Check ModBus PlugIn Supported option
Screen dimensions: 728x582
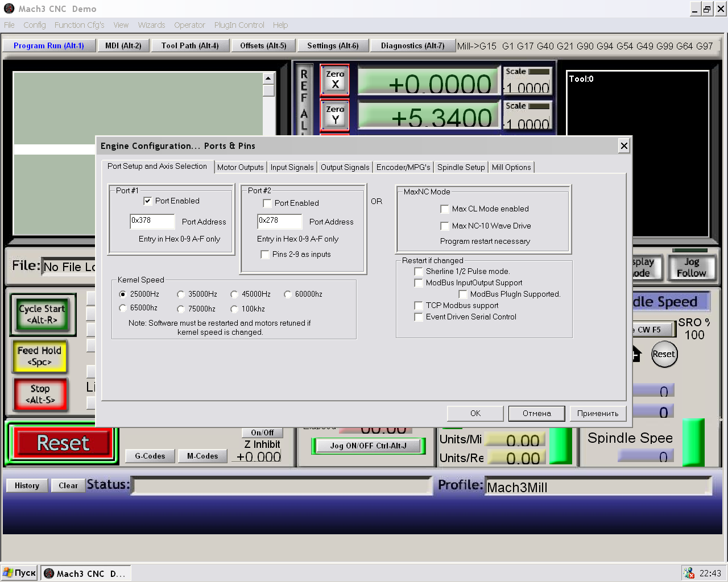[462, 294]
